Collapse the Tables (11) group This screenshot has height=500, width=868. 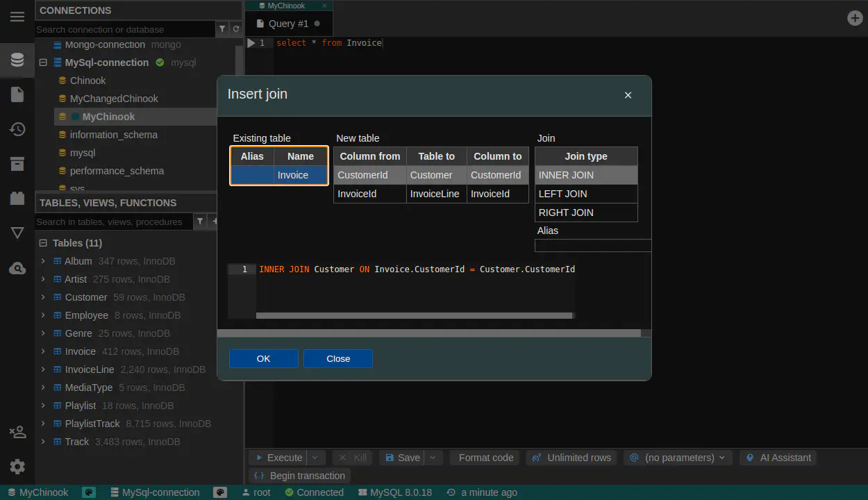[x=43, y=243]
